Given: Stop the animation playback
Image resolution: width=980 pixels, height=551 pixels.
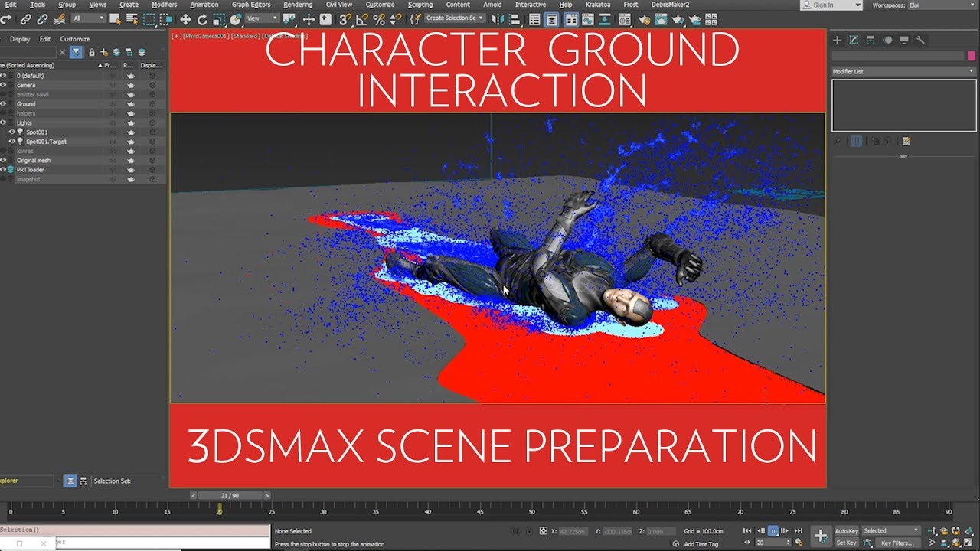Looking at the screenshot, I should pyautogui.click(x=773, y=530).
